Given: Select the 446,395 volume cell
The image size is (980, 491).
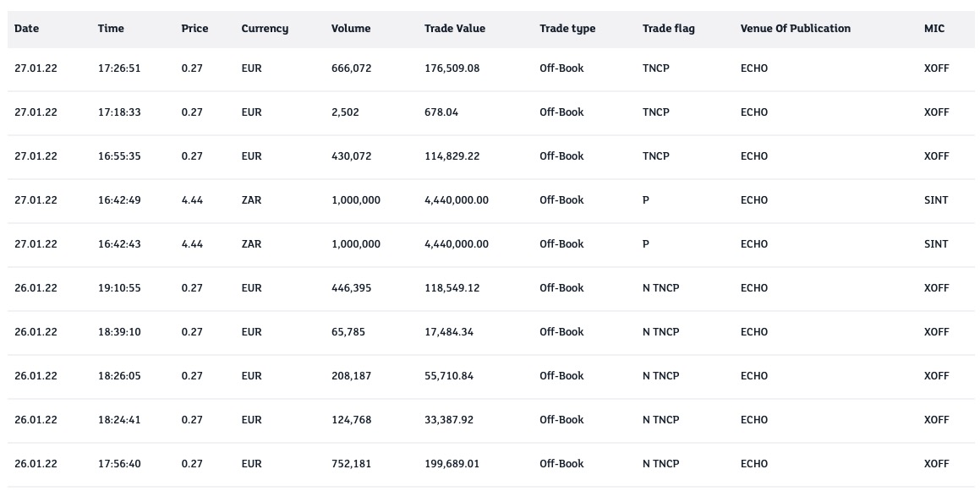Looking at the screenshot, I should tap(351, 288).
